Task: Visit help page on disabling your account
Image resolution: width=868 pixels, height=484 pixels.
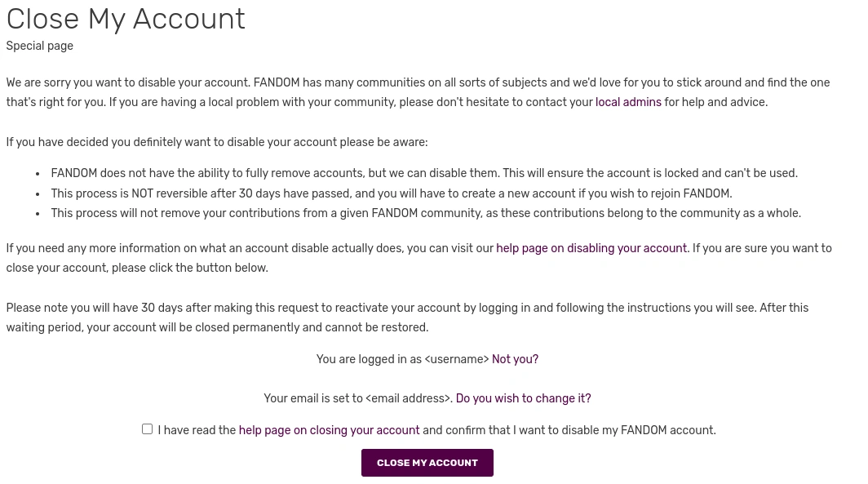Action: 591,249
